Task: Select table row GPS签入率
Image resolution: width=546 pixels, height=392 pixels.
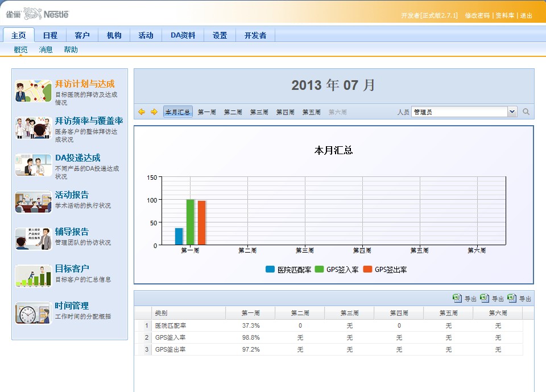Action: [x=328, y=337]
